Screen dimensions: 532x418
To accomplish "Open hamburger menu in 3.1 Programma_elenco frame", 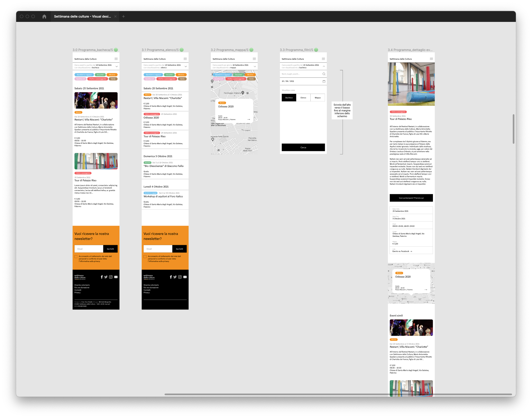I will [185, 59].
